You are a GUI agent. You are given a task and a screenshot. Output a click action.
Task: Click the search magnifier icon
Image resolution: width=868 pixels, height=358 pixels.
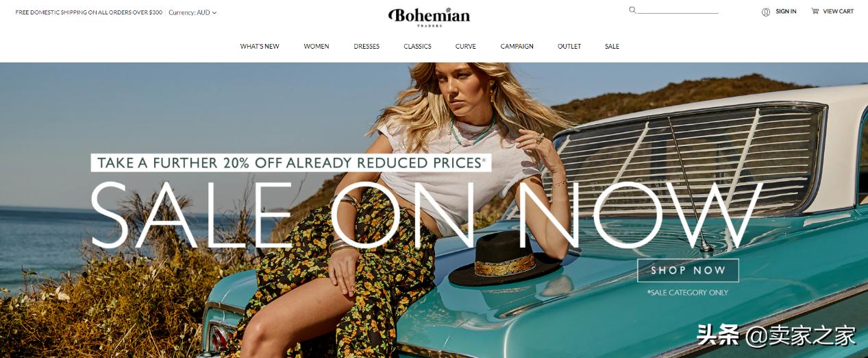[632, 10]
